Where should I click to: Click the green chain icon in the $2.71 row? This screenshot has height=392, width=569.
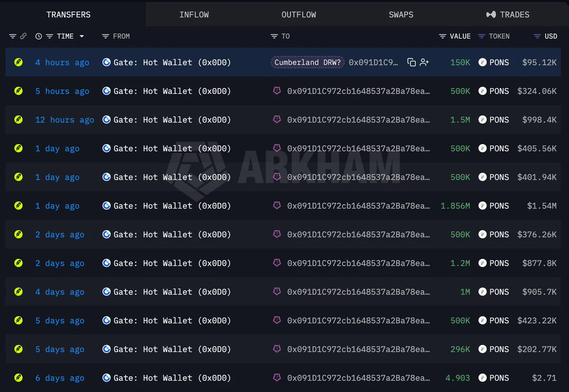click(18, 378)
